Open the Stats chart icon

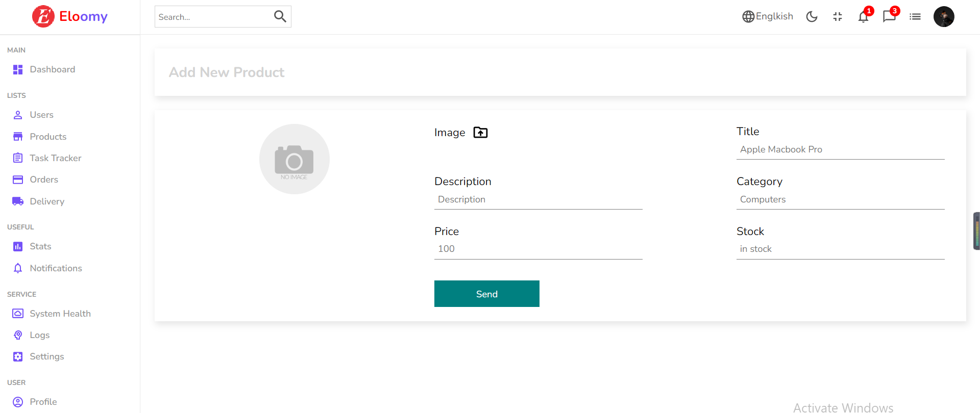(x=17, y=246)
